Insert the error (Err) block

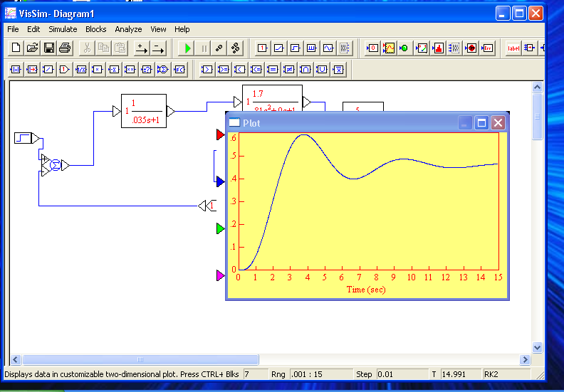[x=488, y=48]
